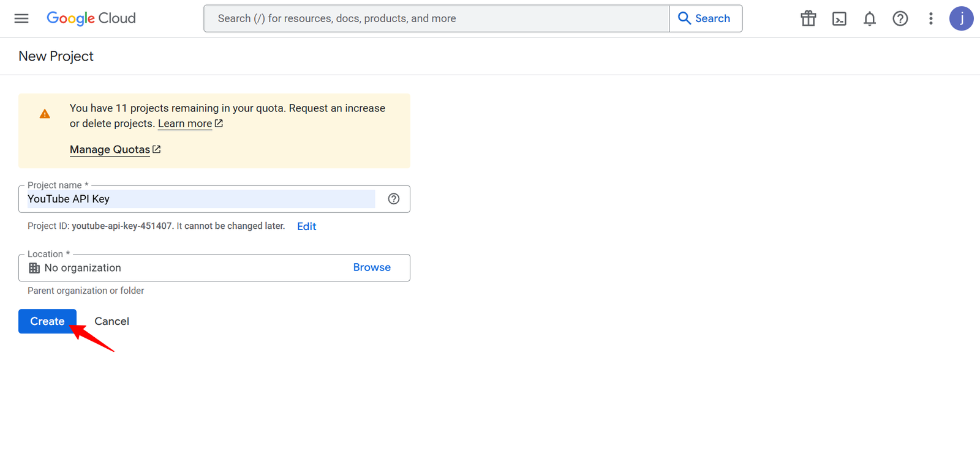This screenshot has width=980, height=454.
Task: Click the orange quota warning icon
Action: coord(45,114)
